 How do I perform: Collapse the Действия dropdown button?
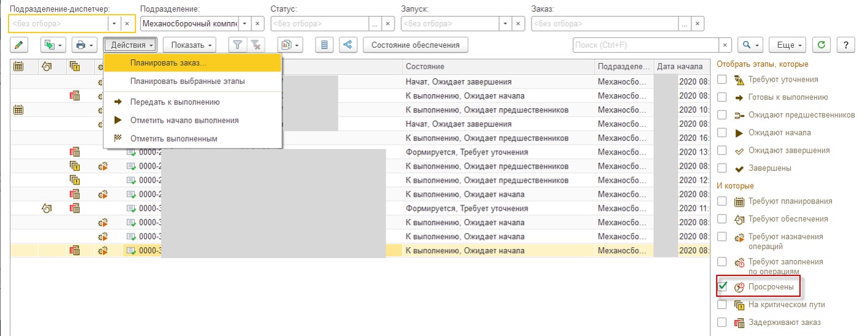point(131,45)
